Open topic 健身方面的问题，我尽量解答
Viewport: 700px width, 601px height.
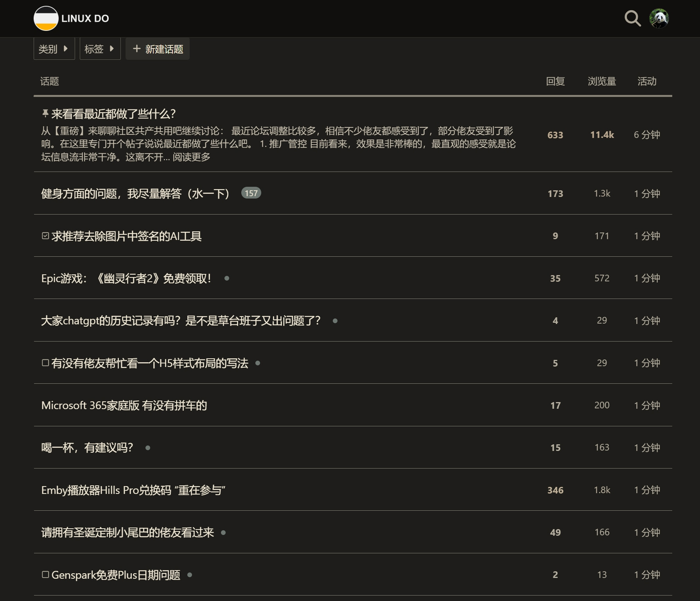(135, 193)
